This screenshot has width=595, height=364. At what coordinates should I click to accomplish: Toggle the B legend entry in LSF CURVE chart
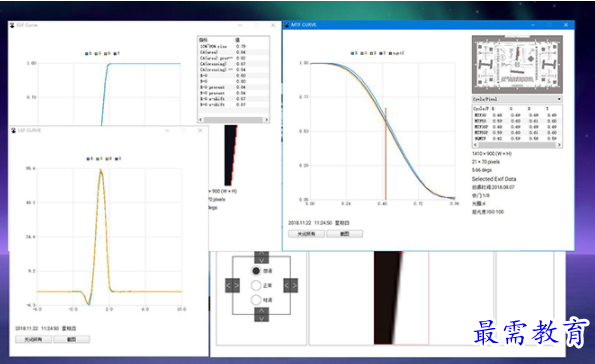[x=109, y=159]
